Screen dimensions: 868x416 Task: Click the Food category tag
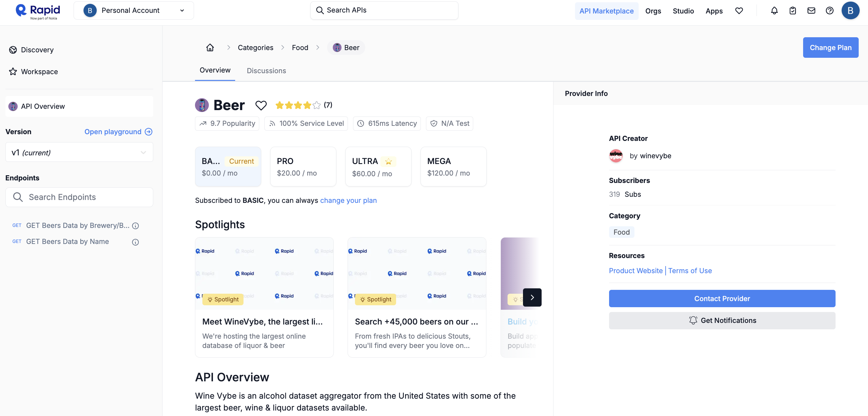pos(621,232)
